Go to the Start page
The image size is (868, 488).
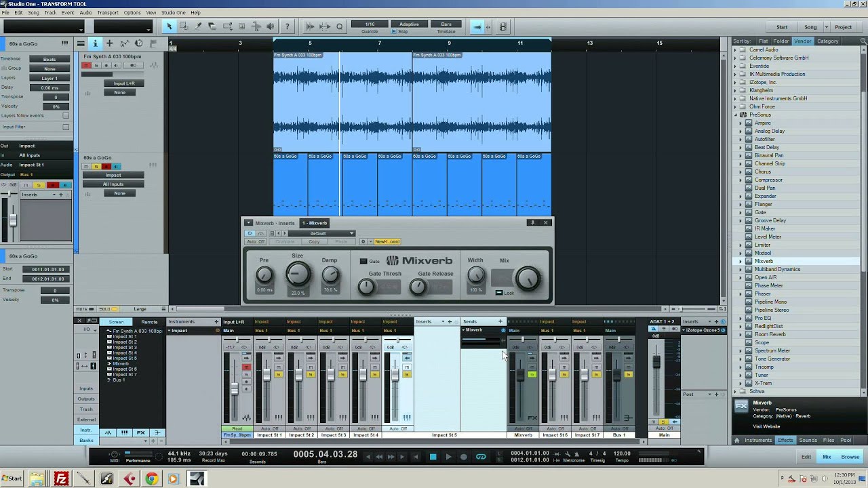(782, 27)
